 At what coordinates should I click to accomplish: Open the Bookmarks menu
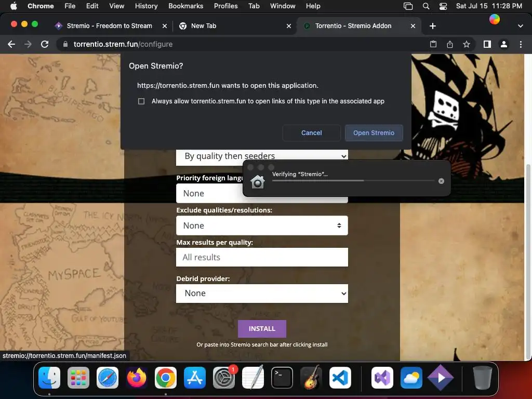pyautogui.click(x=185, y=6)
